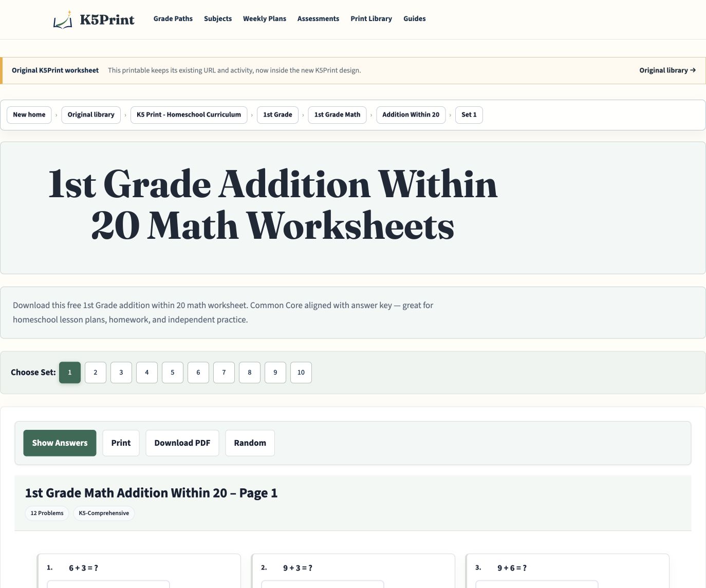Switch to worksheet set 4
Image resolution: width=706 pixels, height=588 pixels.
pos(147,373)
